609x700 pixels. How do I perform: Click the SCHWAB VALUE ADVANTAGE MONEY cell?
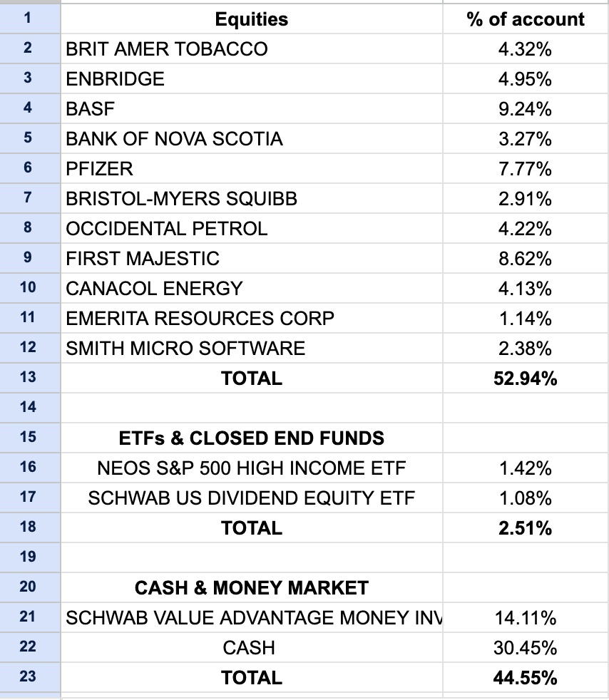(x=251, y=617)
